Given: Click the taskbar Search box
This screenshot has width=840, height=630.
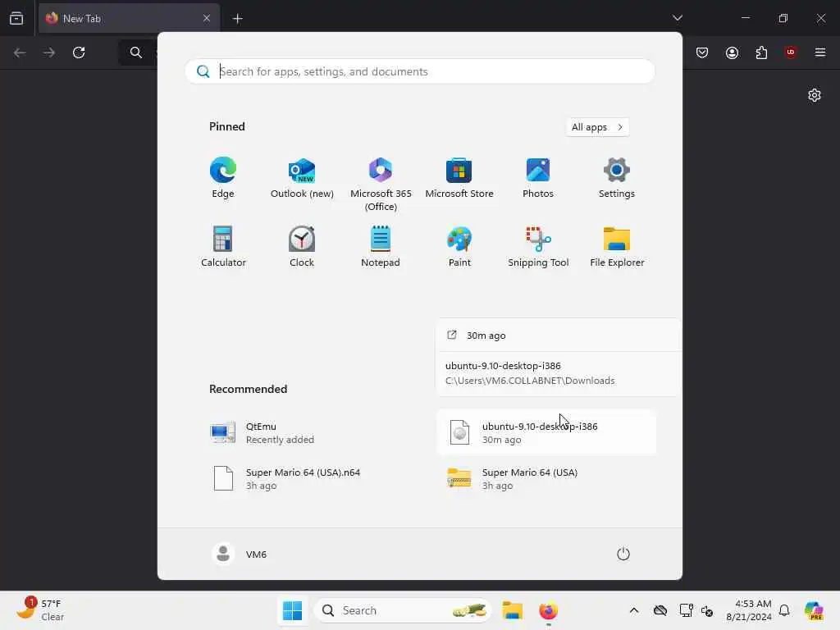Looking at the screenshot, I should pos(403,610).
